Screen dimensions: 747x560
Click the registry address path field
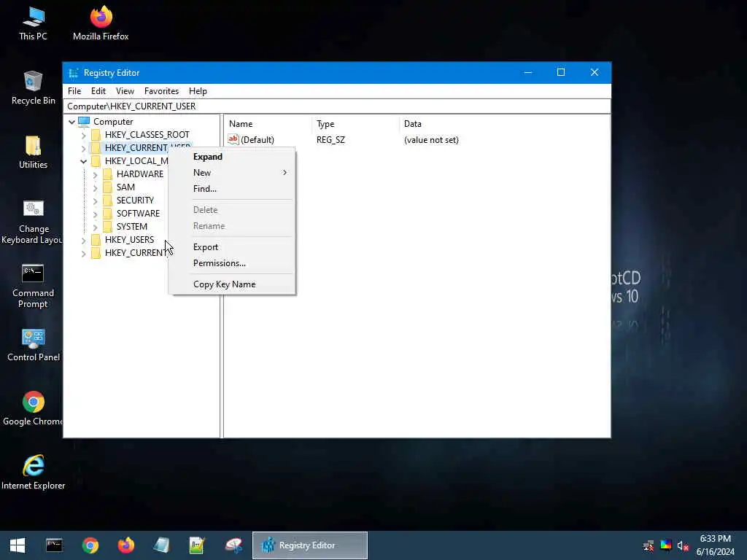(337, 106)
